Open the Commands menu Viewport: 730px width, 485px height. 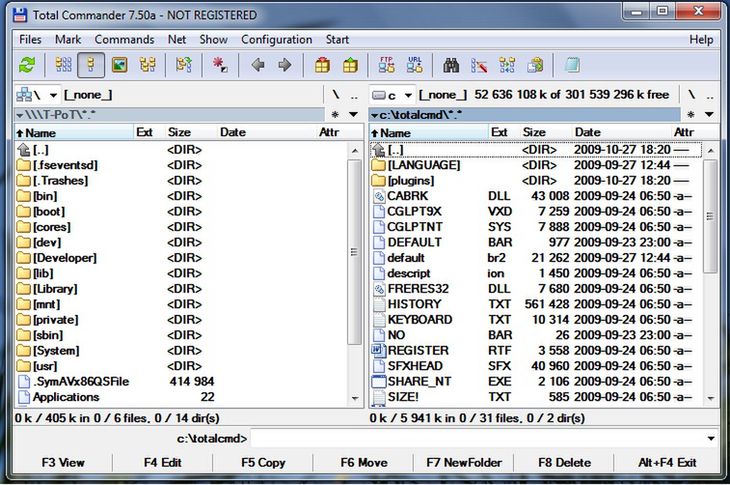pos(124,40)
